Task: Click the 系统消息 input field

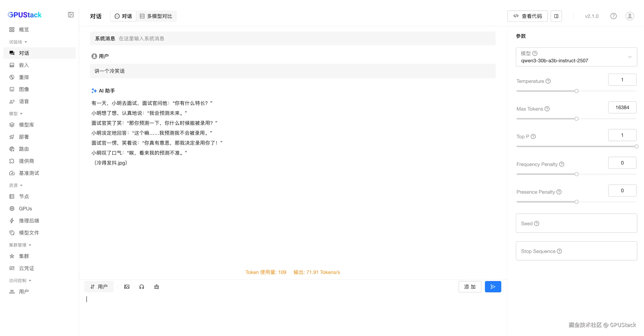Action: pyautogui.click(x=300, y=39)
